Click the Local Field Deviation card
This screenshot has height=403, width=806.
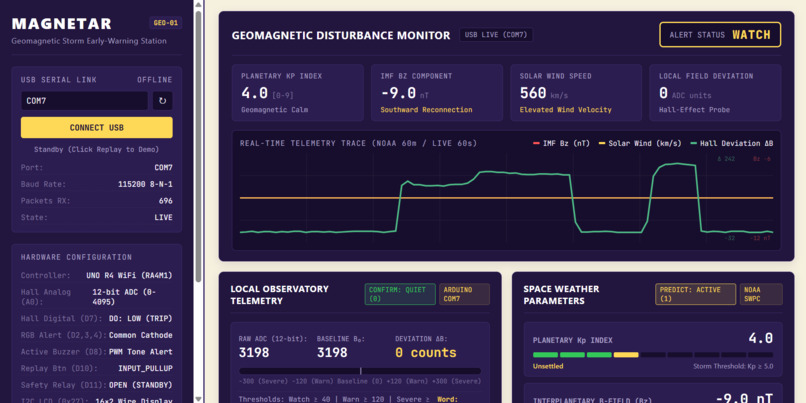tap(716, 93)
